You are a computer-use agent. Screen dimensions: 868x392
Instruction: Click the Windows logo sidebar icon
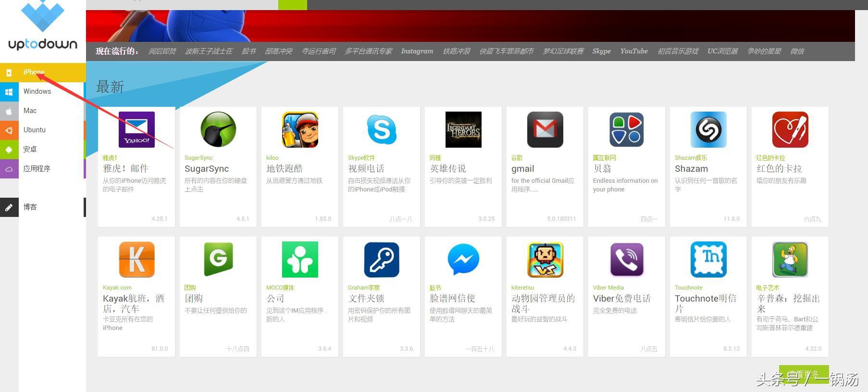(x=9, y=92)
